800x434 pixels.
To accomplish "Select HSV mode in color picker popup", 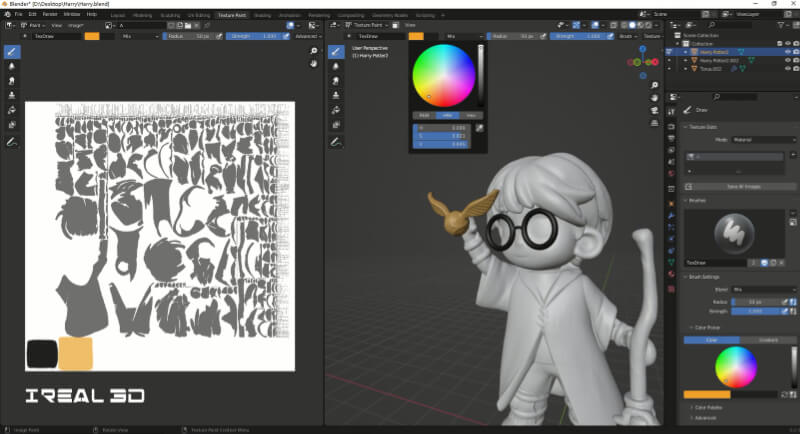I will (x=447, y=115).
